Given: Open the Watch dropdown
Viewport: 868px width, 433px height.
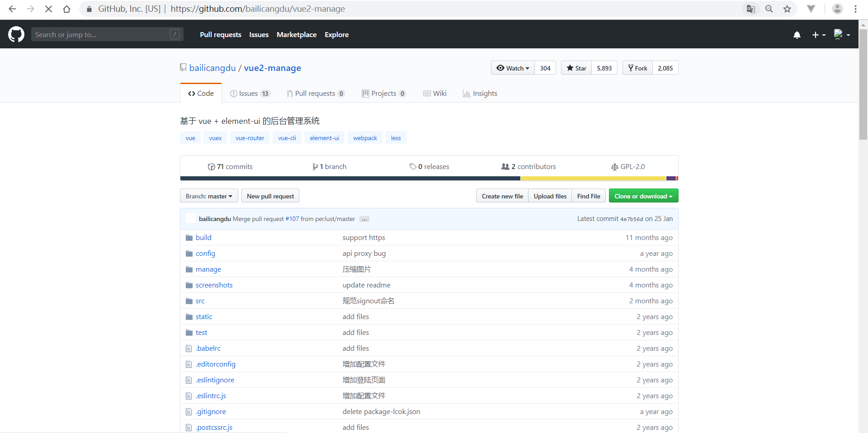Looking at the screenshot, I should tap(513, 68).
